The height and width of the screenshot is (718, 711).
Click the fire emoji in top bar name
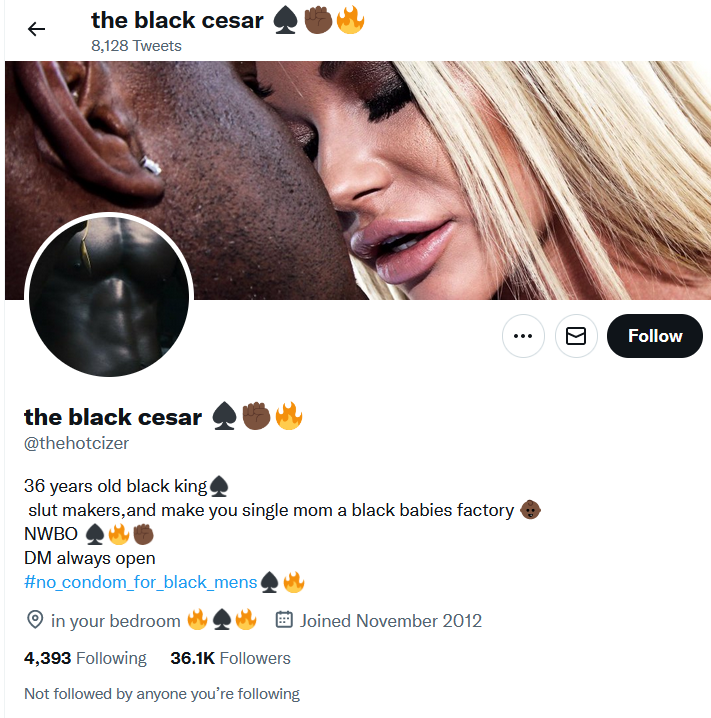(350, 20)
